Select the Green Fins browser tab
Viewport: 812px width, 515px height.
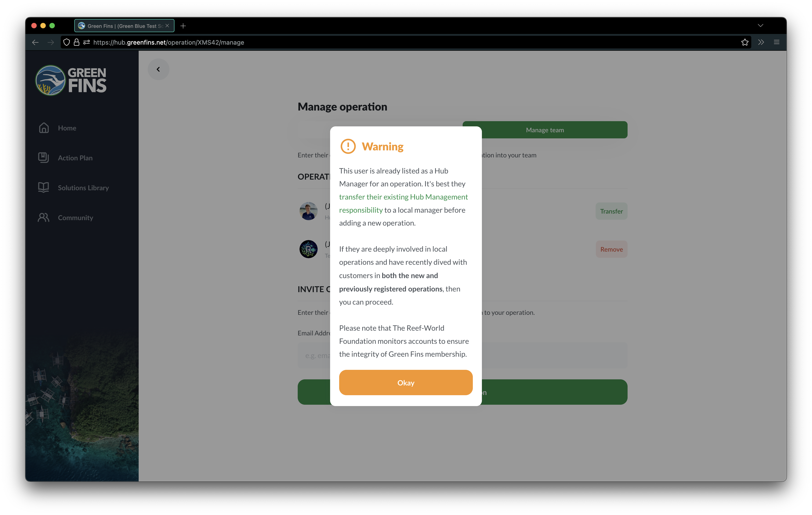coord(124,26)
